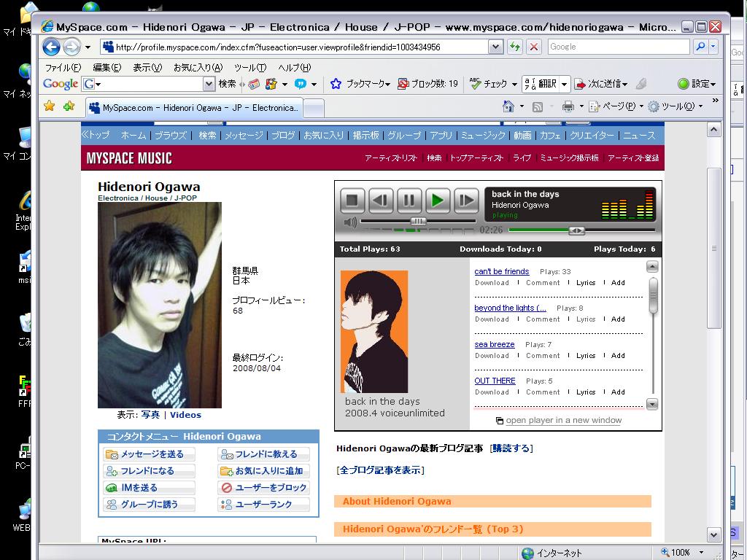
Task: Click the player volume slider handle
Action: (x=418, y=221)
